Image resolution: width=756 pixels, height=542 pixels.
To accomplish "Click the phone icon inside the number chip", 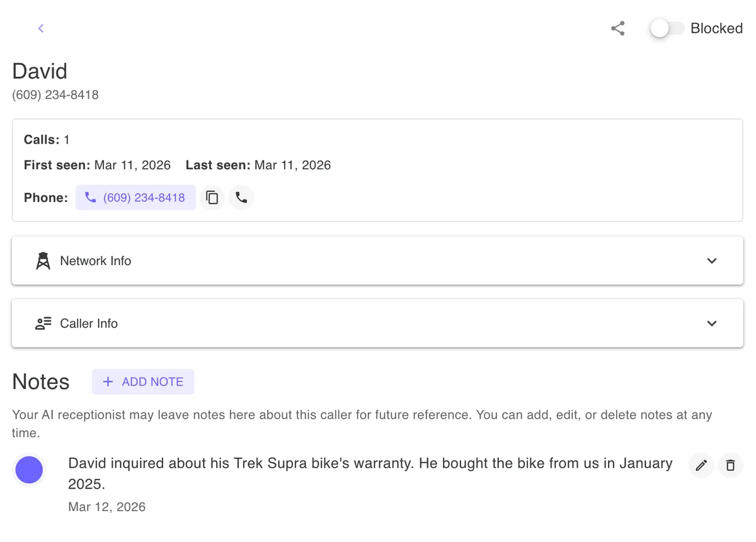I will [90, 197].
